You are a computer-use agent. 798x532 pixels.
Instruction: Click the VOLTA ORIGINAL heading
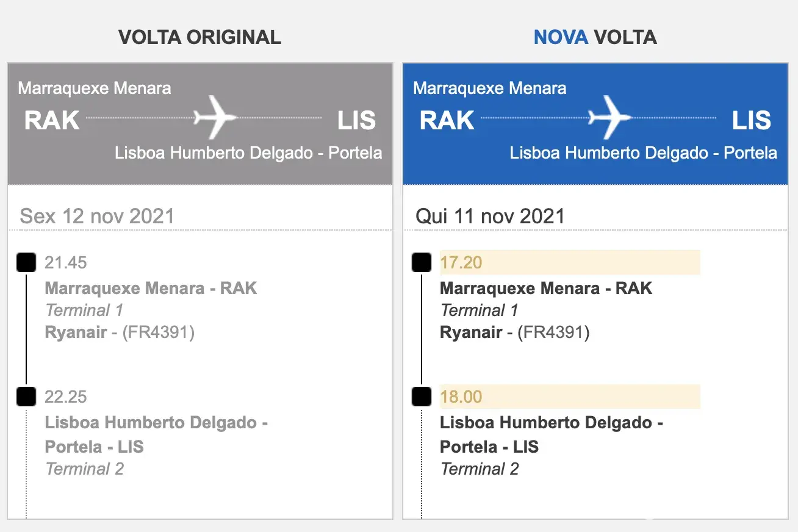coord(200,37)
